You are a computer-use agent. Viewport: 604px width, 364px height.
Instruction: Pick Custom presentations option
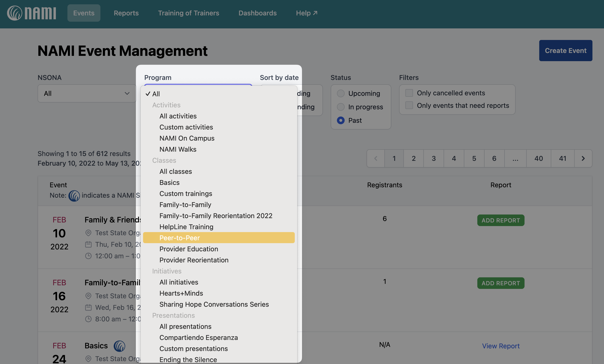[x=219, y=349]
